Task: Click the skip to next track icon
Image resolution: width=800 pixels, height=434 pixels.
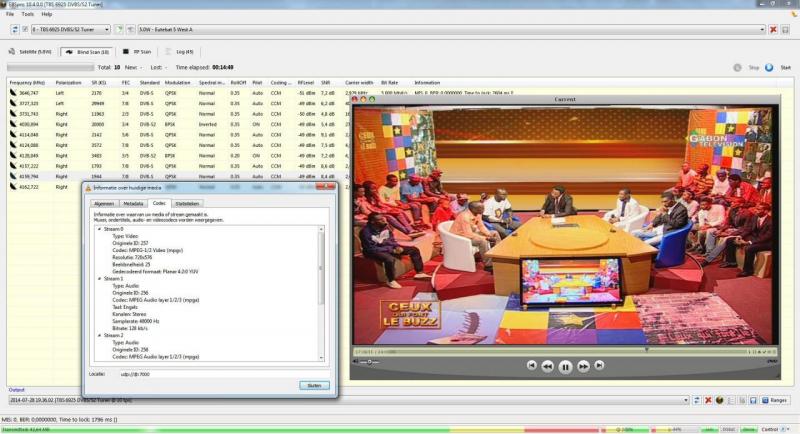Action: pos(598,366)
